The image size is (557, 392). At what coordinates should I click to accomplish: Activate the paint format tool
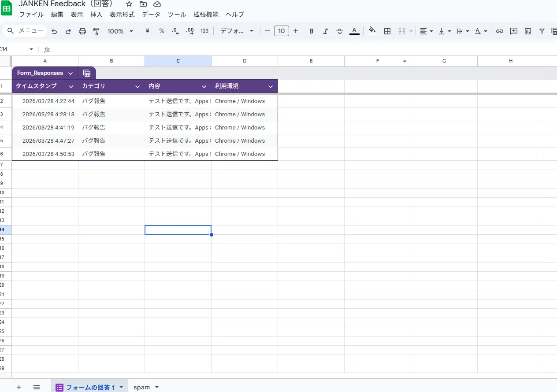96,31
